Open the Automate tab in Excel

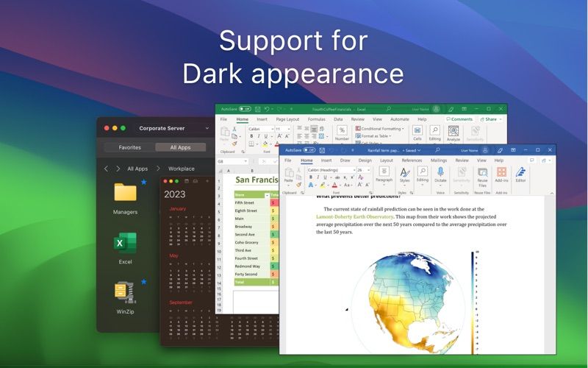[x=399, y=119]
